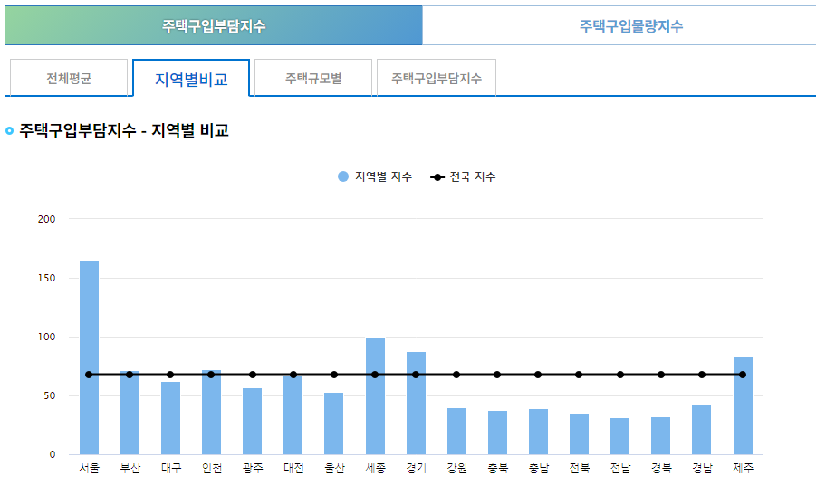Click the 100 y-axis value
The height and width of the screenshot is (504, 816).
[46, 337]
